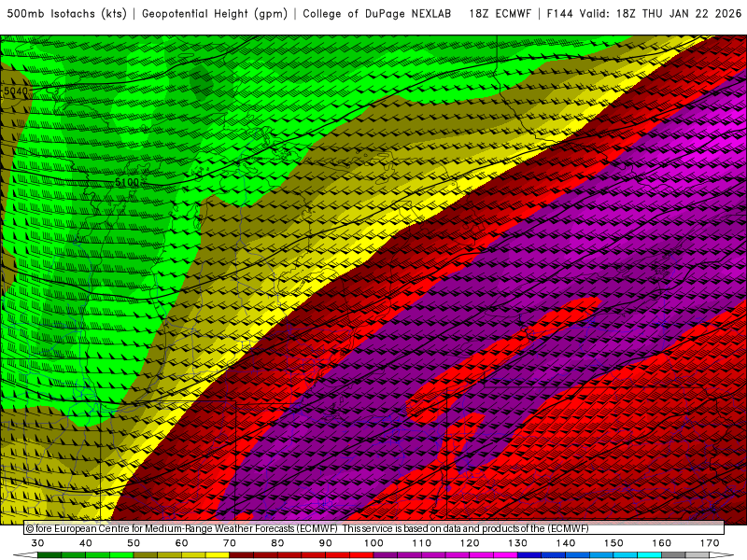Image resolution: width=747 pixels, height=560 pixels.
Task: Click the legend value 130
Action: tap(518, 543)
